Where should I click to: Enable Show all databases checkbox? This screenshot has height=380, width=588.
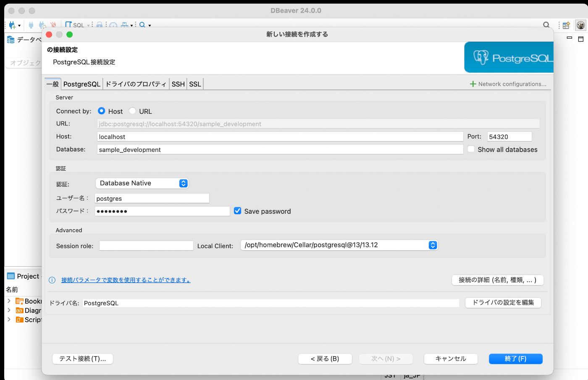471,149
